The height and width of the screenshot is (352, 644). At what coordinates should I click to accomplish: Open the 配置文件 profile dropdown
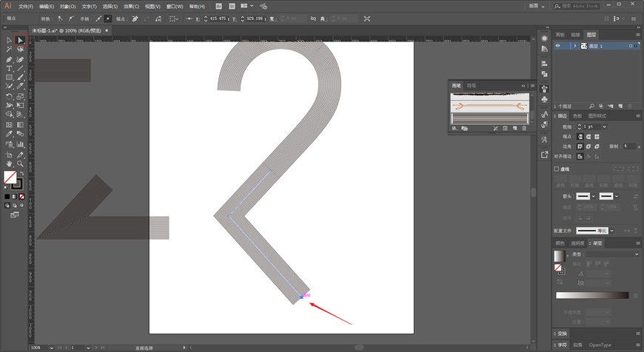pos(612,231)
